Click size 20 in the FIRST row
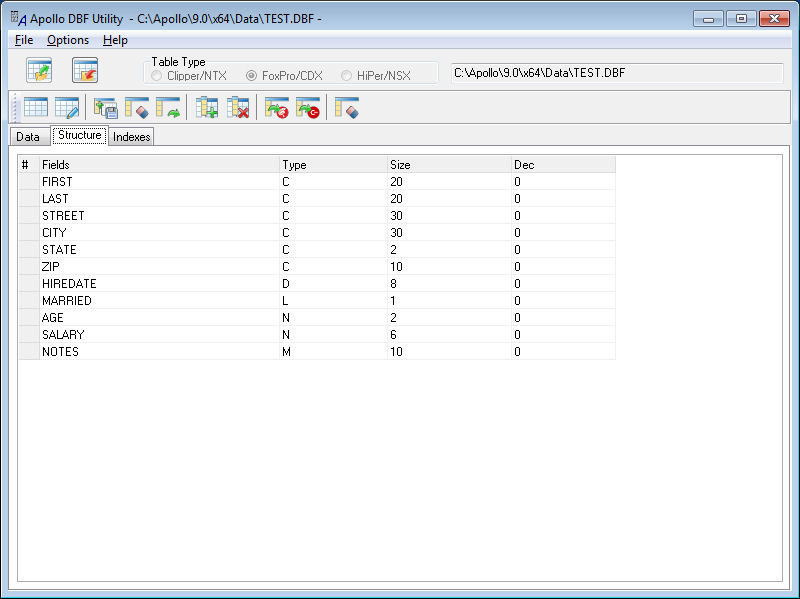This screenshot has width=800, height=599. [x=396, y=182]
